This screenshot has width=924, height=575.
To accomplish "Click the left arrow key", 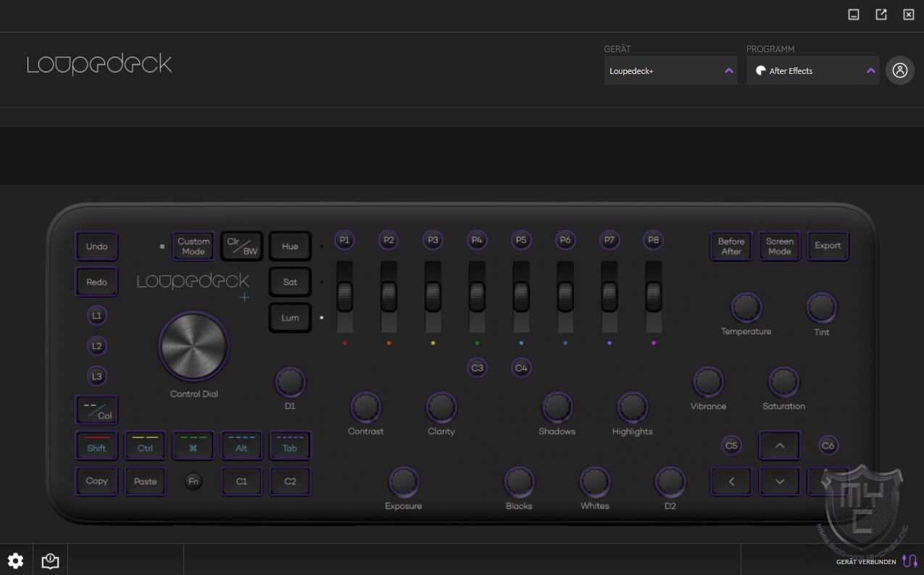I will coord(731,481).
